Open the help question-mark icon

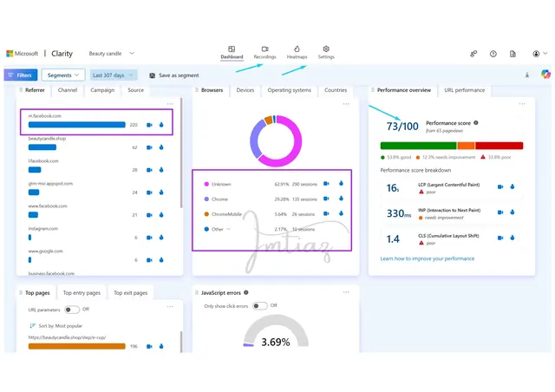coord(493,54)
